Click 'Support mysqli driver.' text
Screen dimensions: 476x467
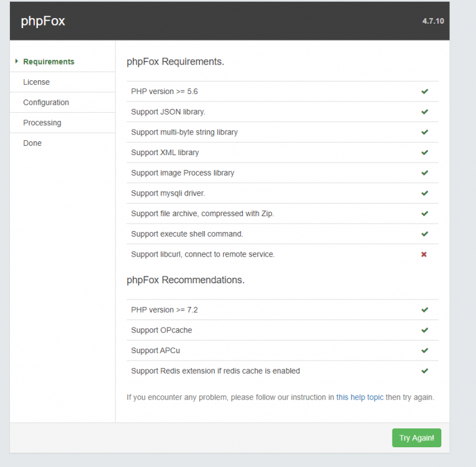[168, 193]
